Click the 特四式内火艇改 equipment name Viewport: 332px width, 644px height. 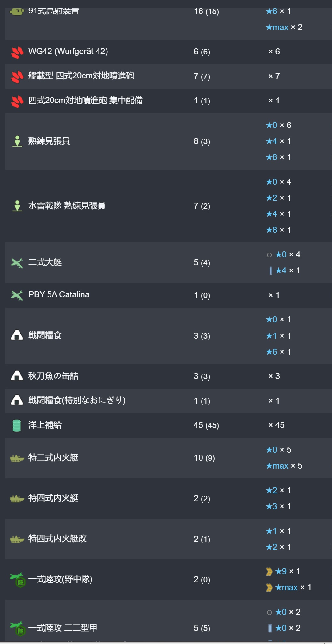(x=58, y=539)
